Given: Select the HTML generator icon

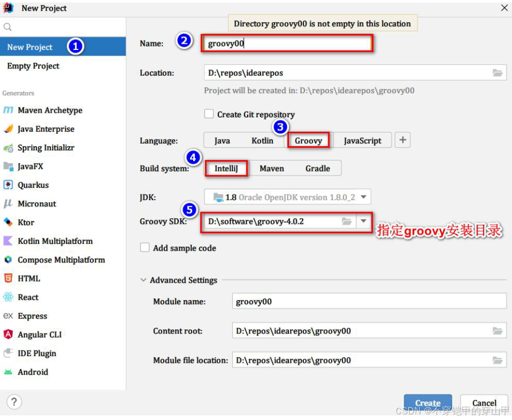Looking at the screenshot, I should pos(8,278).
